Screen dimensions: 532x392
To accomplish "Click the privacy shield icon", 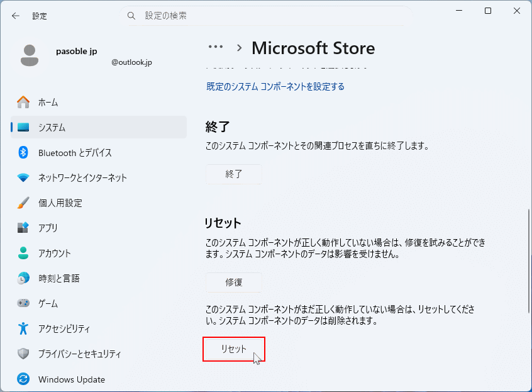I will 23,354.
